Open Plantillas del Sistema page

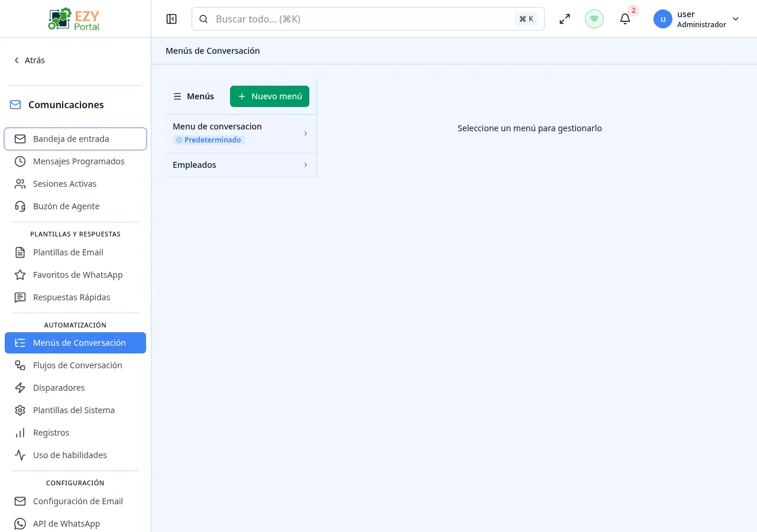(75, 410)
